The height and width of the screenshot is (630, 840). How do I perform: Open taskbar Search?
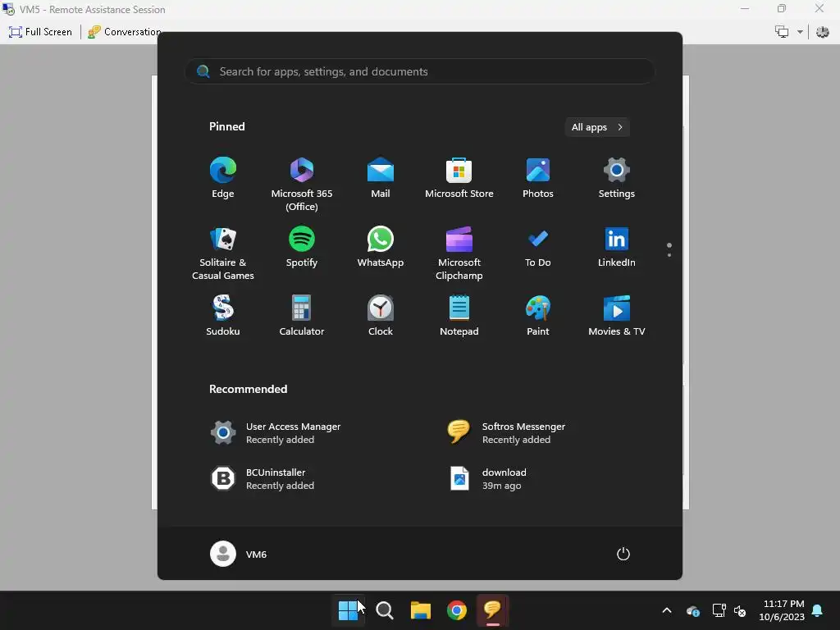pos(384,610)
